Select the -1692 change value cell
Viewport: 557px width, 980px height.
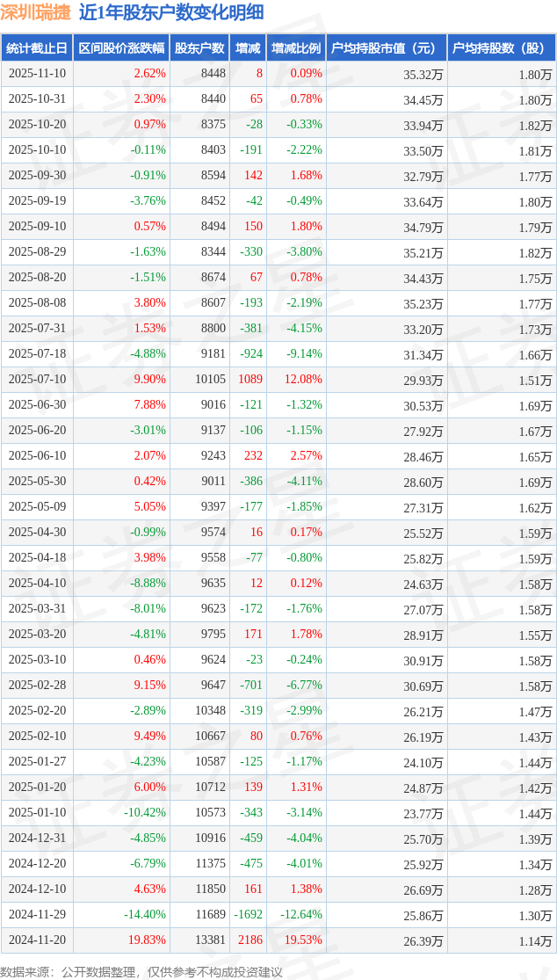point(249,915)
